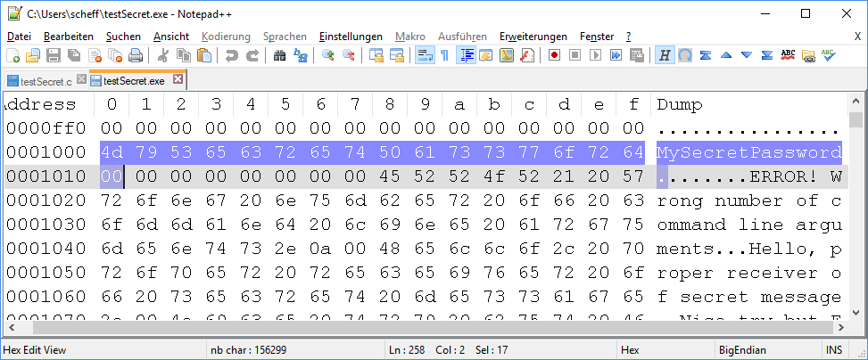Go to previous difference up arrow
This screenshot has width=868, height=360.
pos(726,55)
